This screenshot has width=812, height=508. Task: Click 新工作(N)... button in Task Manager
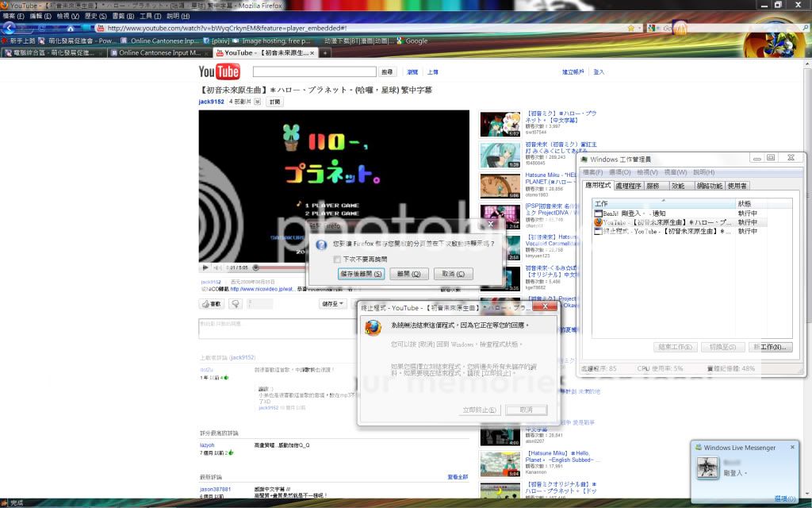point(771,348)
